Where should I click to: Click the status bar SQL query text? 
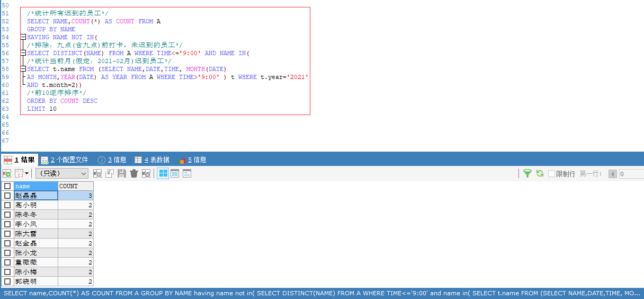(322, 293)
